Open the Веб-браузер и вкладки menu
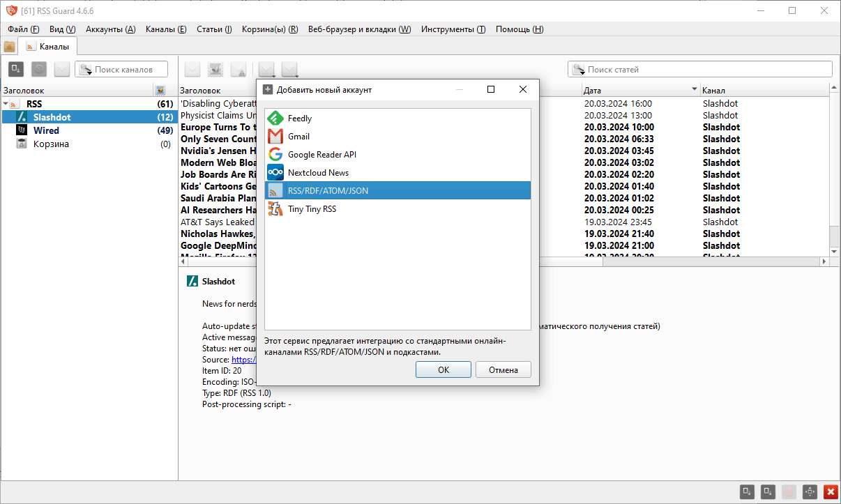 [359, 29]
